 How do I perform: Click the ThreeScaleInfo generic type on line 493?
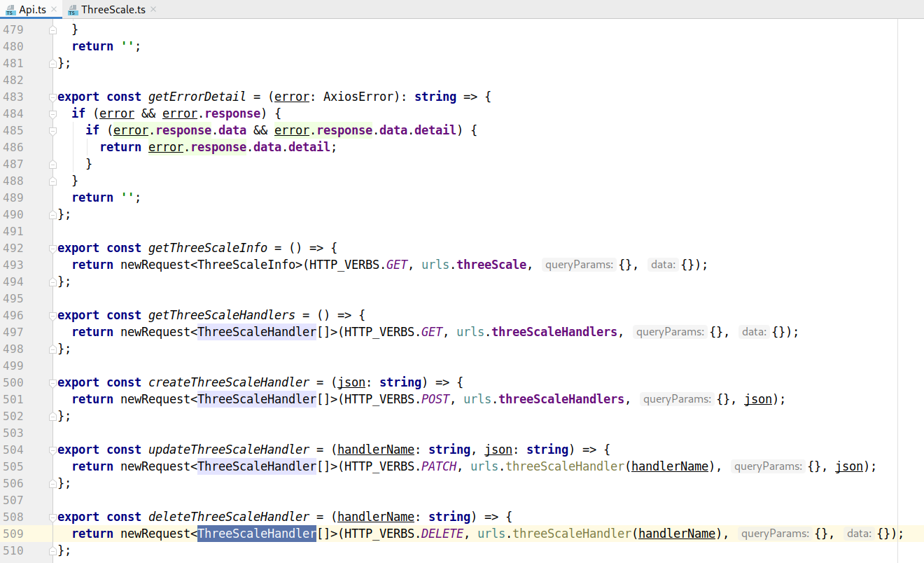click(x=246, y=265)
